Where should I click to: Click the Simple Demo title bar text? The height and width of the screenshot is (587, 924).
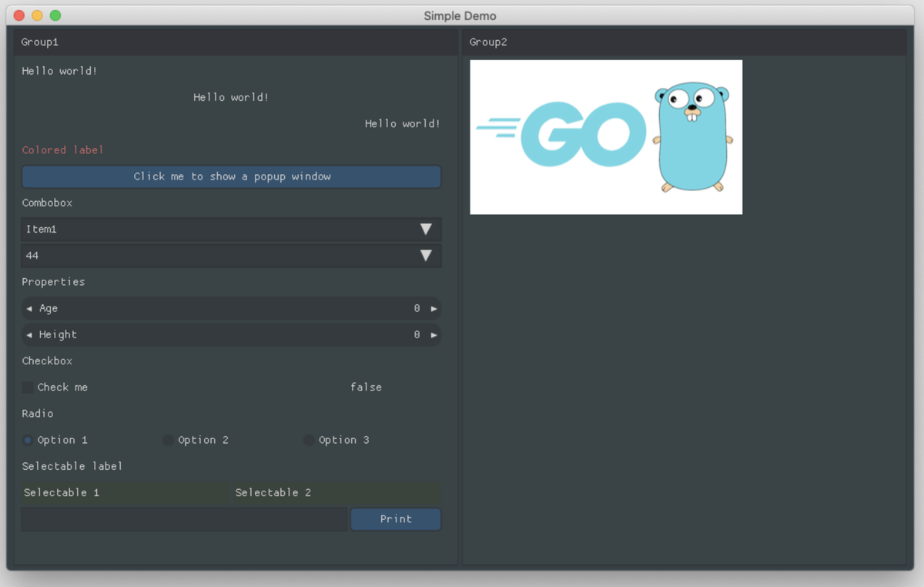pyautogui.click(x=460, y=16)
